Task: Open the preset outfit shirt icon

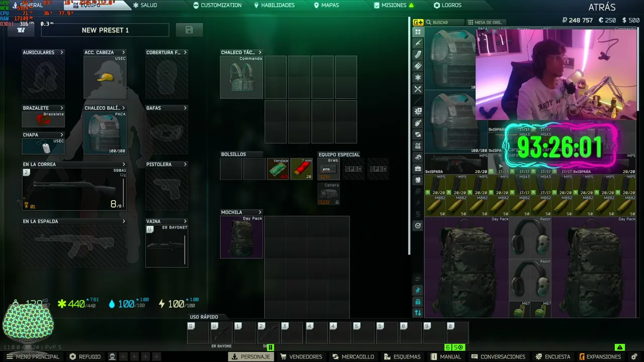Action: tap(21, 30)
